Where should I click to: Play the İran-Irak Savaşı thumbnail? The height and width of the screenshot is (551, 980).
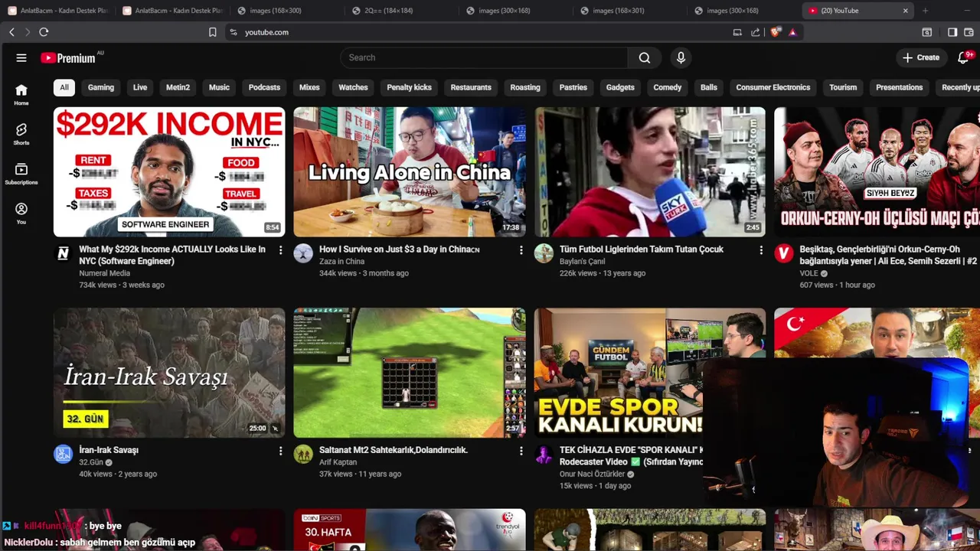169,373
